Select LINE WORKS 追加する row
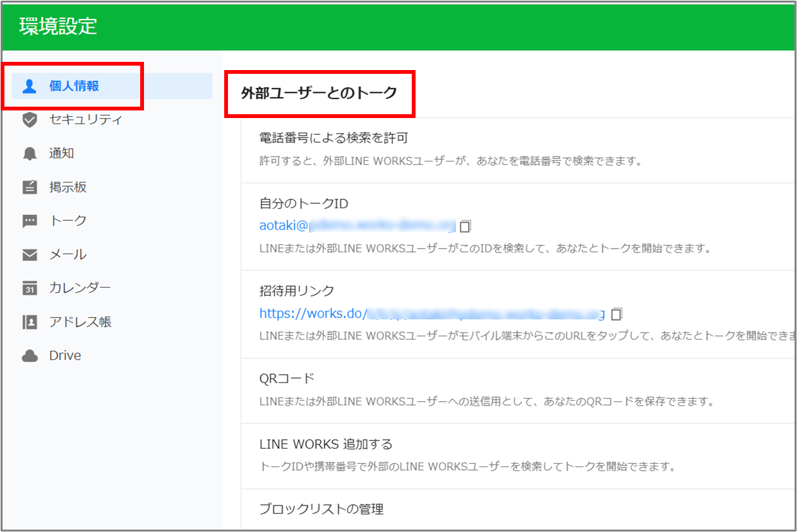Screen dimensions: 797x532 pos(326,444)
